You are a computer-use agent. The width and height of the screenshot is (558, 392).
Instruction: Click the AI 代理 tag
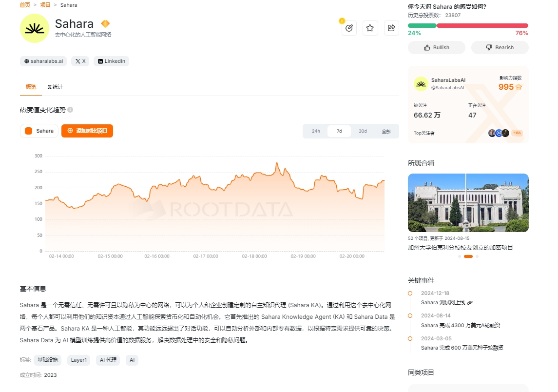point(108,360)
